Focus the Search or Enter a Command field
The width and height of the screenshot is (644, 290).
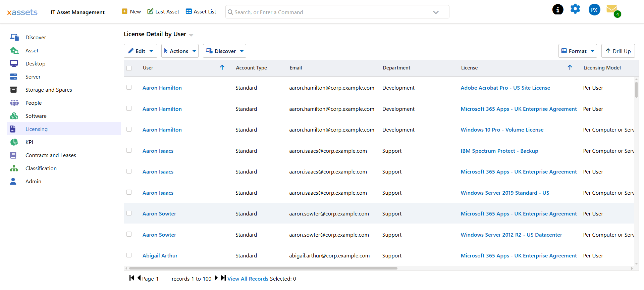coord(337,12)
